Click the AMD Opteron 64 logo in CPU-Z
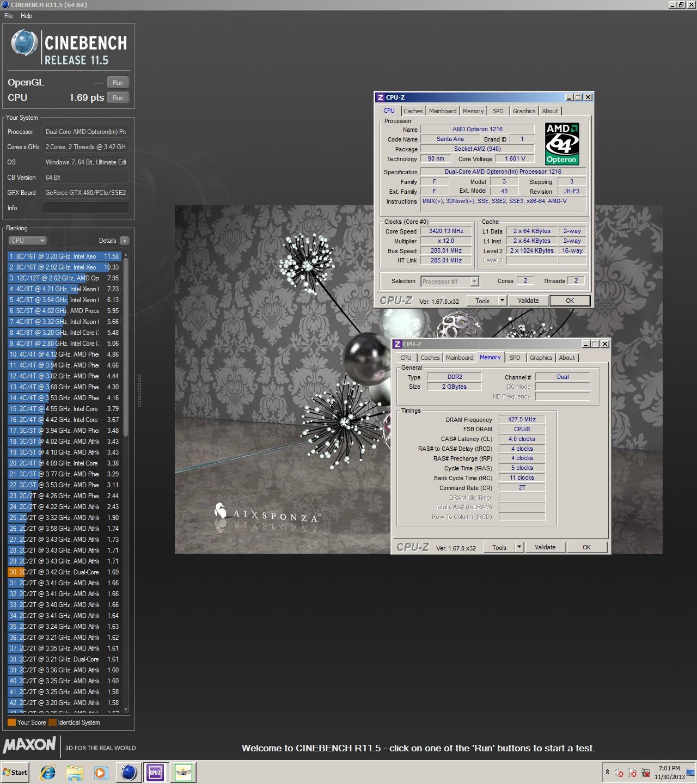697x784 pixels. point(562,143)
